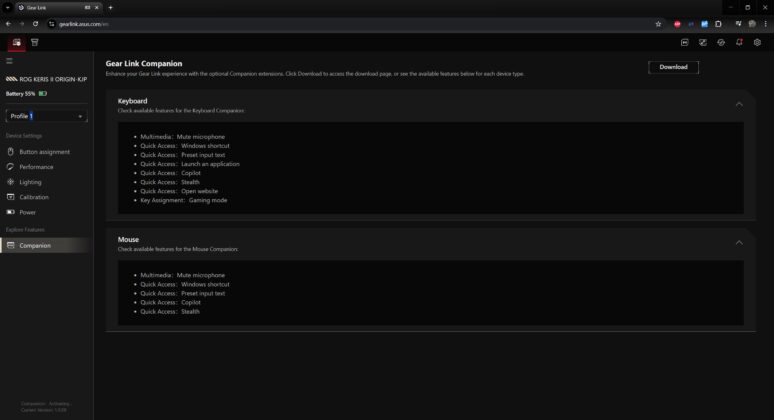Collapse the Keyboard section chevron
This screenshot has width=774, height=420.
[739, 104]
